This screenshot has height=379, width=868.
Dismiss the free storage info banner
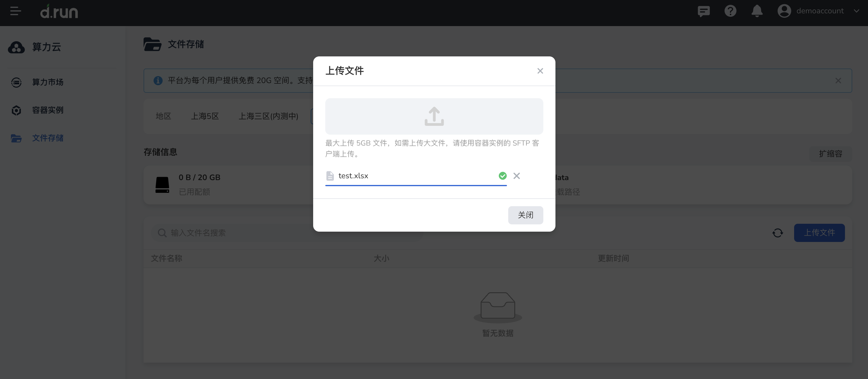[838, 81]
